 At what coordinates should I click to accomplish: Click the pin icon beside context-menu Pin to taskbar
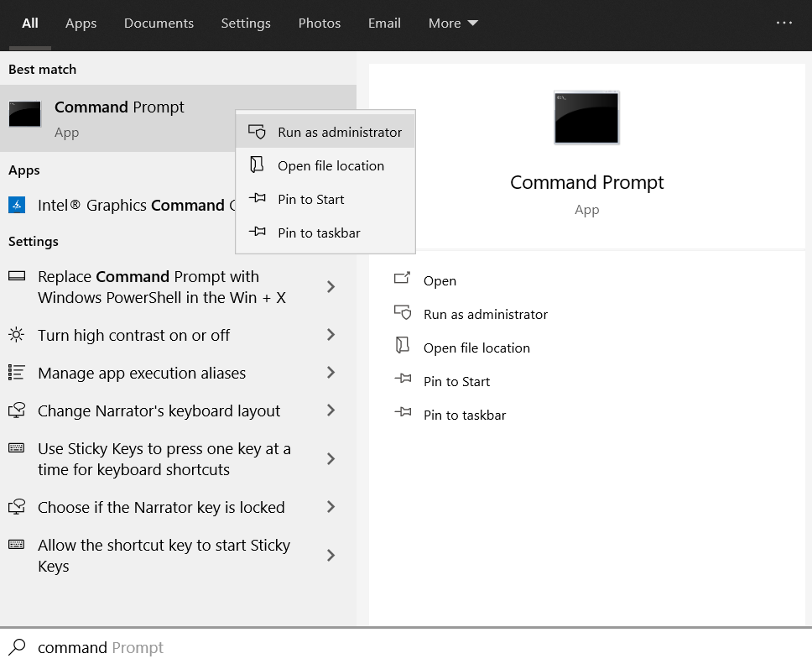[x=258, y=233]
